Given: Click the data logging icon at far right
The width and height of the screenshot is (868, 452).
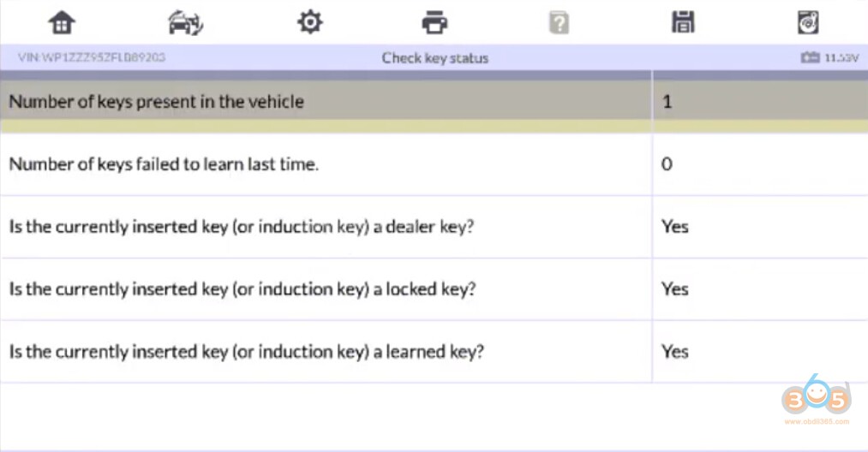Looking at the screenshot, I should tap(807, 22).
